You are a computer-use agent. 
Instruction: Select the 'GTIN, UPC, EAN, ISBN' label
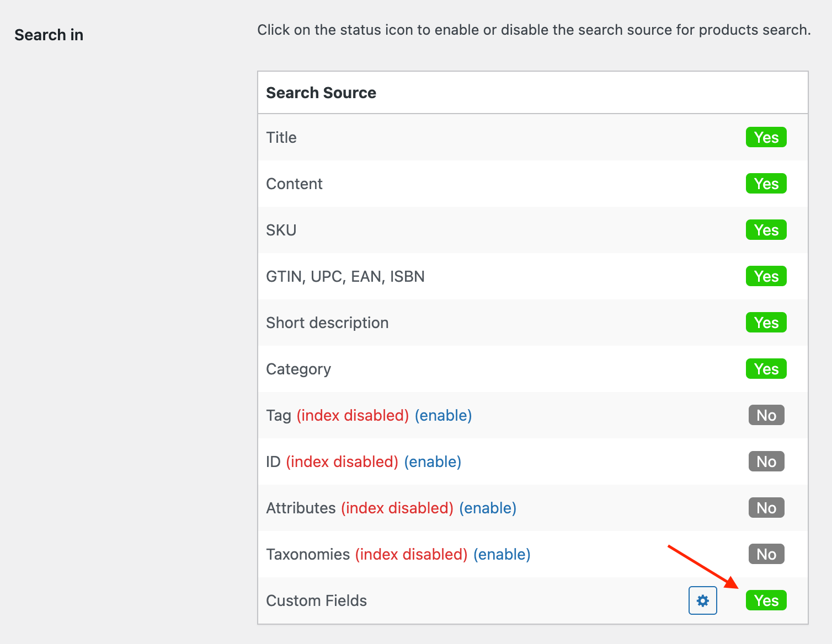pos(345,276)
